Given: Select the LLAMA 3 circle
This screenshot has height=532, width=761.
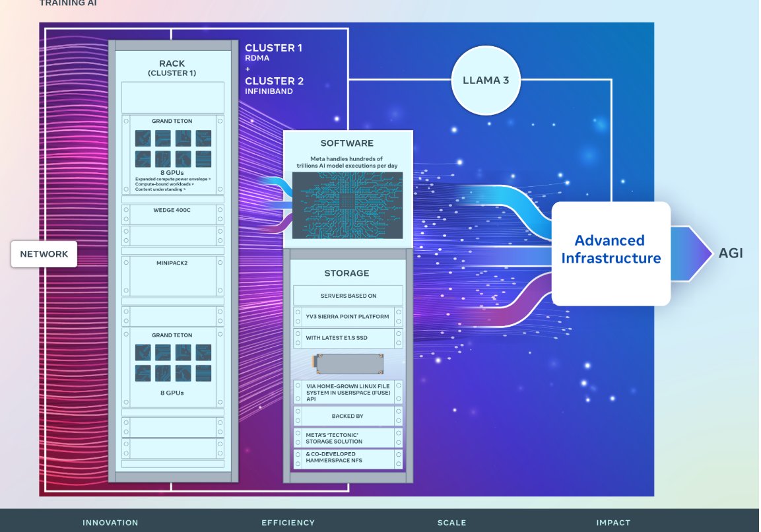Looking at the screenshot, I should (x=486, y=81).
